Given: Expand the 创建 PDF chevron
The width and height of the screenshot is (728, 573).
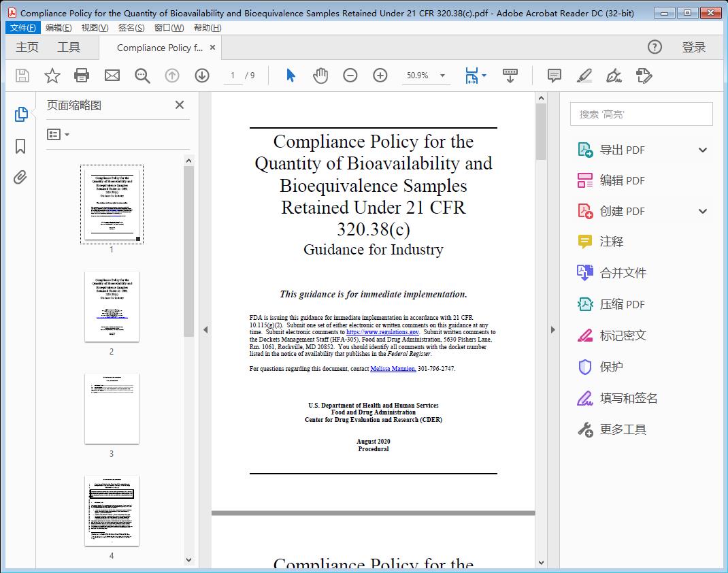Looking at the screenshot, I should 703,211.
